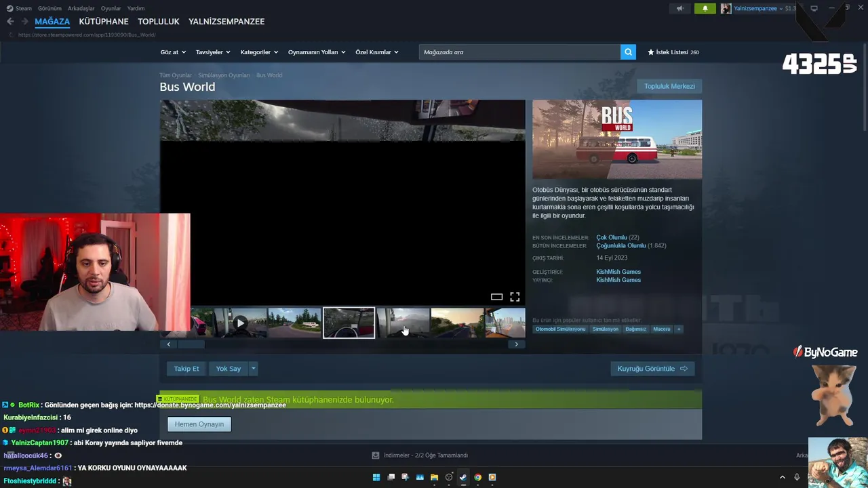Image resolution: width=868 pixels, height=488 pixels.
Task: Expand the Özel Kısımlar dropdown
Action: (x=377, y=52)
